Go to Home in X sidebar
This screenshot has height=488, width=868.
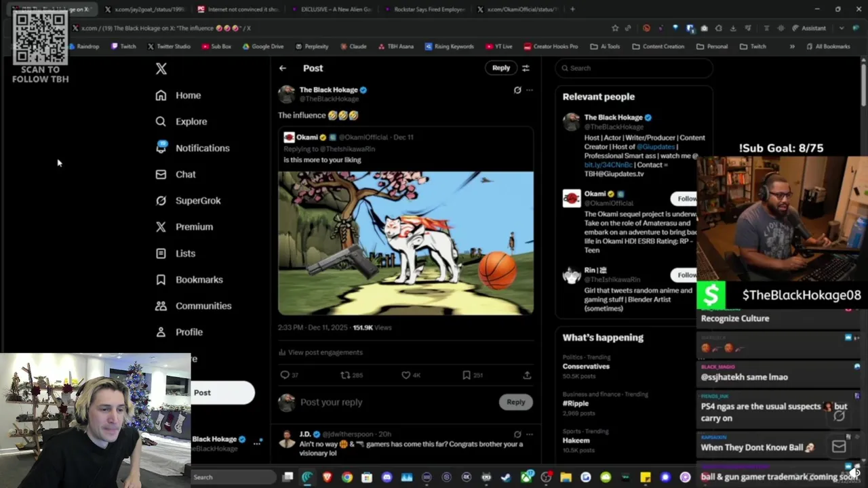178,96
